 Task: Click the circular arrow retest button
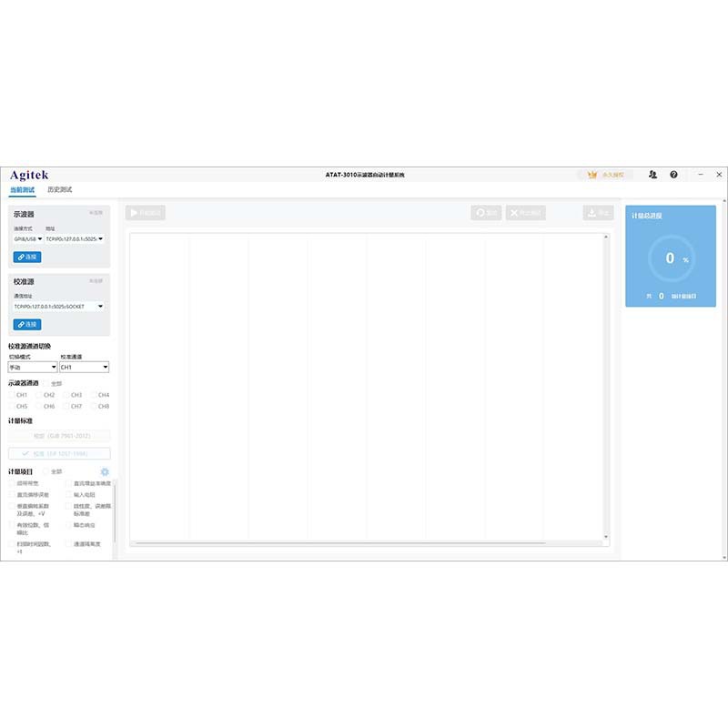(x=486, y=213)
